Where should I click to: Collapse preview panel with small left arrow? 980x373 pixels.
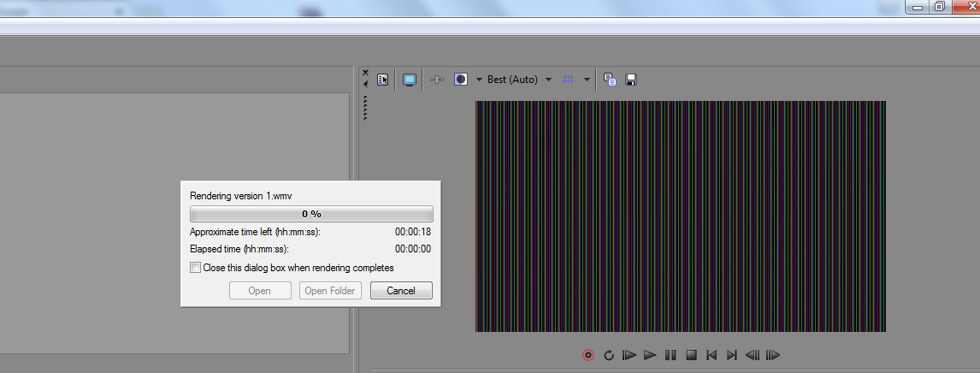tap(366, 83)
